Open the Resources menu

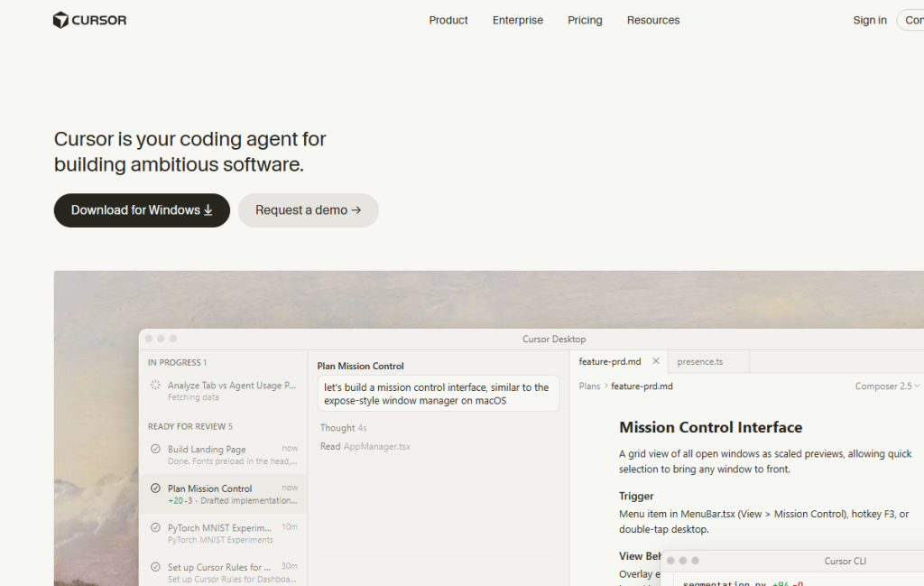click(x=653, y=20)
